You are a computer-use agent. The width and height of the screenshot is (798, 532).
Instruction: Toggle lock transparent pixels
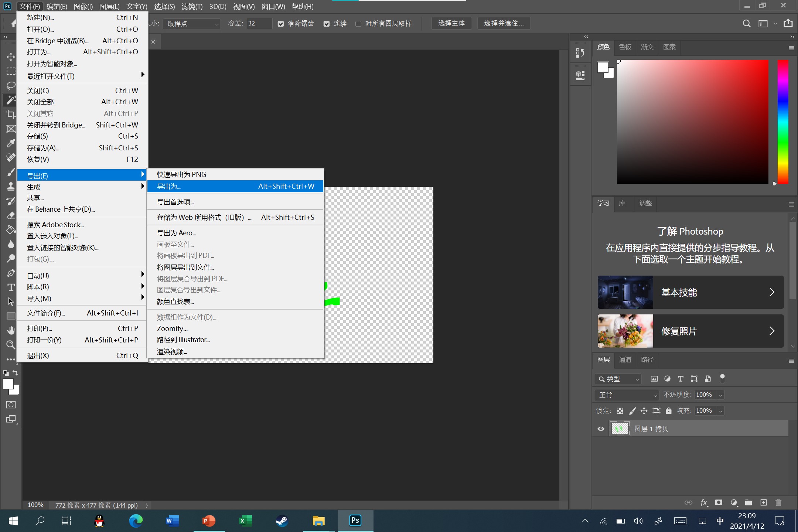click(x=620, y=411)
